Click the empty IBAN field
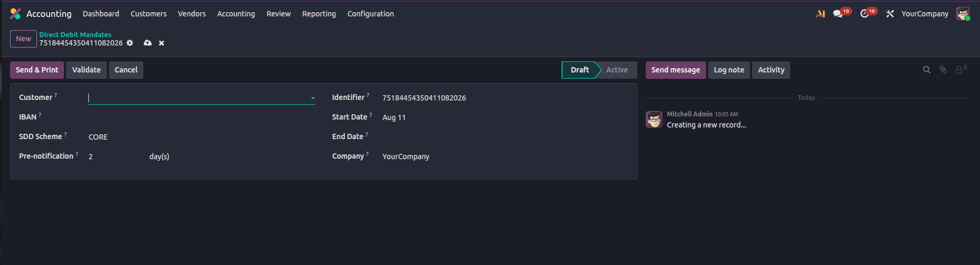Screen dimensions: 980x265 pos(202,117)
